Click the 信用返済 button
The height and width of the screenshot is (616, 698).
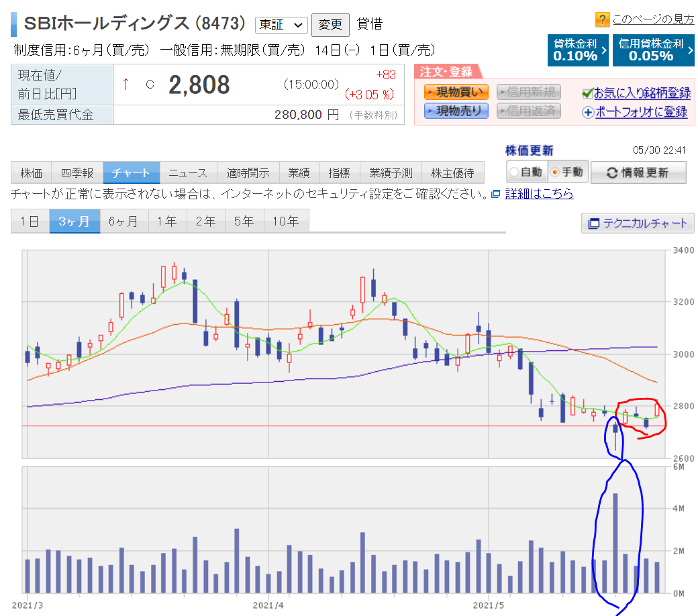(528, 111)
